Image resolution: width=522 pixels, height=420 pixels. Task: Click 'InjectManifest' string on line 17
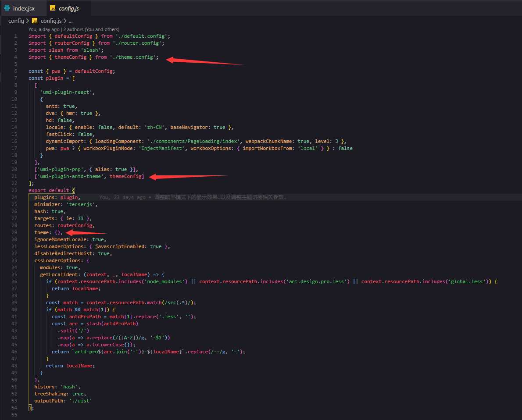[162, 148]
